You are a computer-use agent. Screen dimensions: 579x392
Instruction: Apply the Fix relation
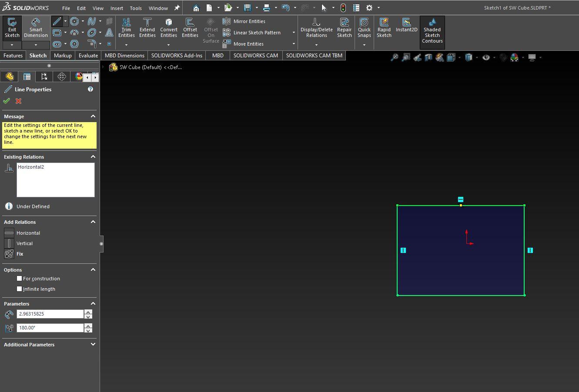click(x=20, y=254)
